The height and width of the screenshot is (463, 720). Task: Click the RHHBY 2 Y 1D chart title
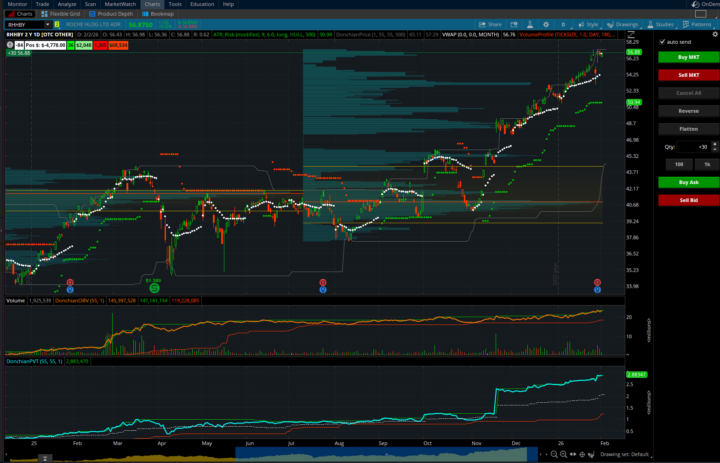coord(40,34)
